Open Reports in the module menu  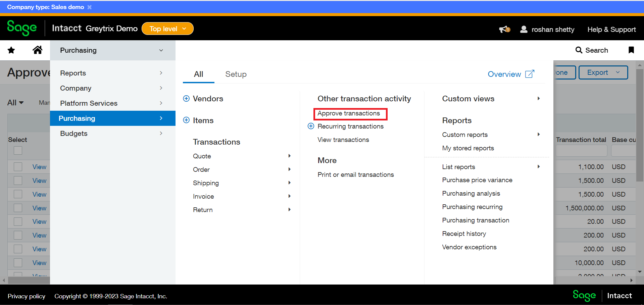(112, 73)
